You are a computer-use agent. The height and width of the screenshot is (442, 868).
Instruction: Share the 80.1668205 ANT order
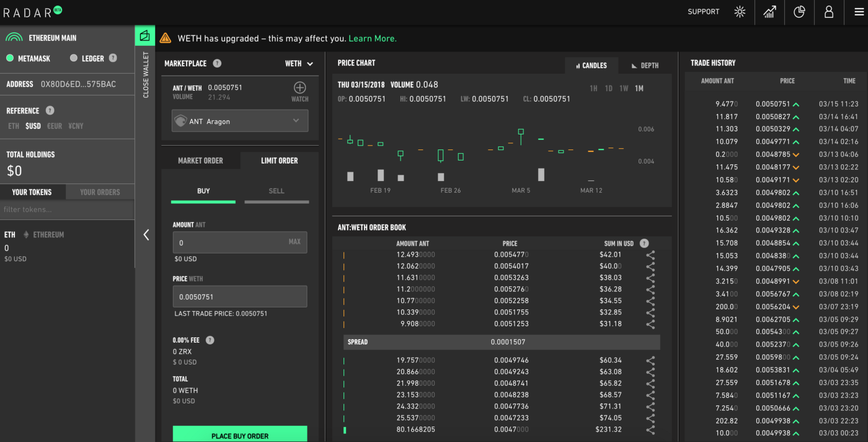[650, 430]
